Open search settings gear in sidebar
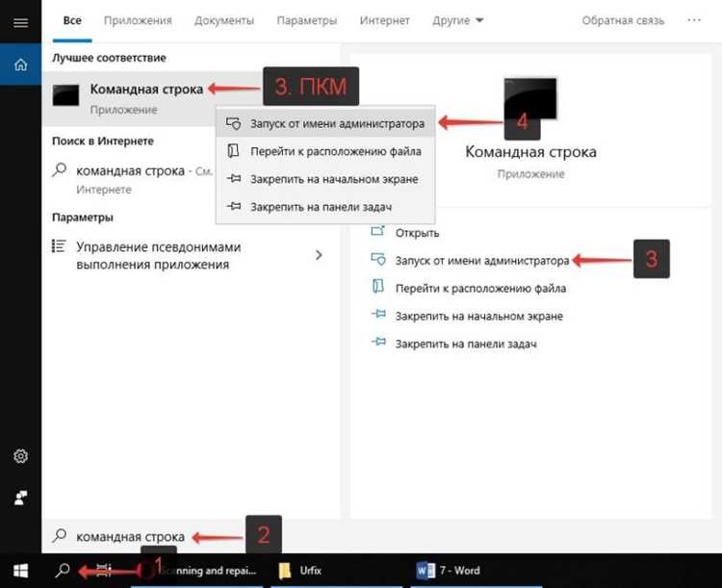 20,456
